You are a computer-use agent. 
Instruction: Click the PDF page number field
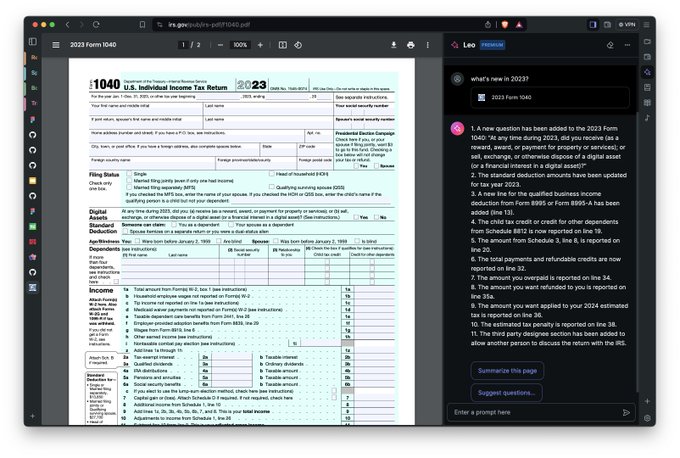pyautogui.click(x=183, y=45)
